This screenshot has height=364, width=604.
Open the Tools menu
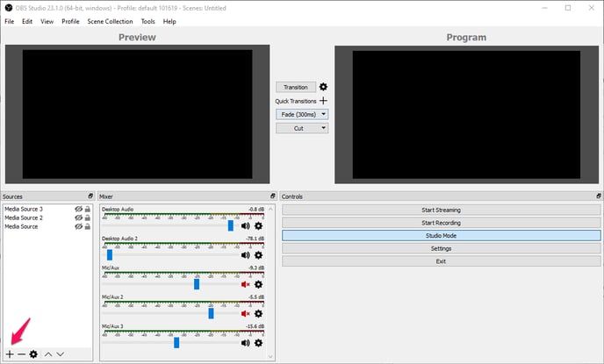(148, 21)
